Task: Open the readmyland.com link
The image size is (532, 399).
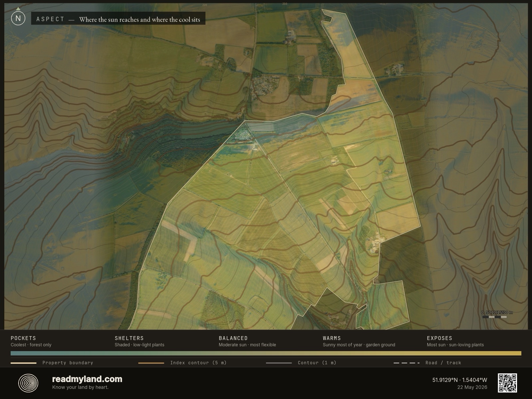Action: click(87, 379)
